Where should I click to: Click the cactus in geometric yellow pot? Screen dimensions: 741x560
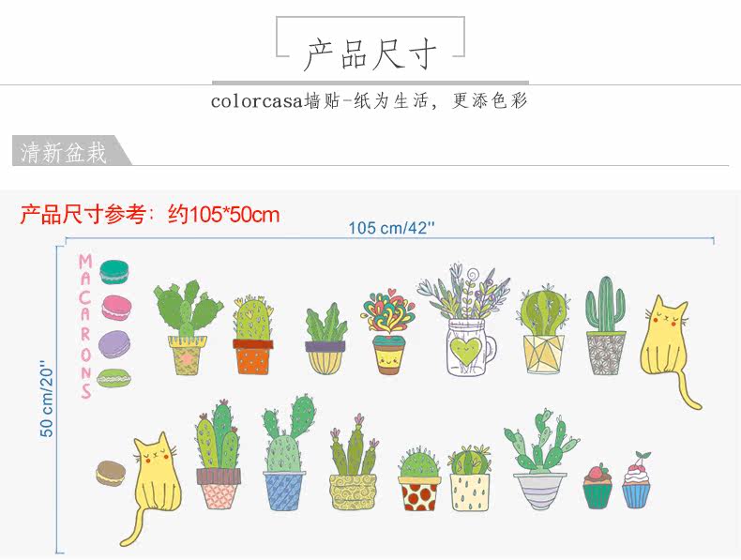point(544,329)
